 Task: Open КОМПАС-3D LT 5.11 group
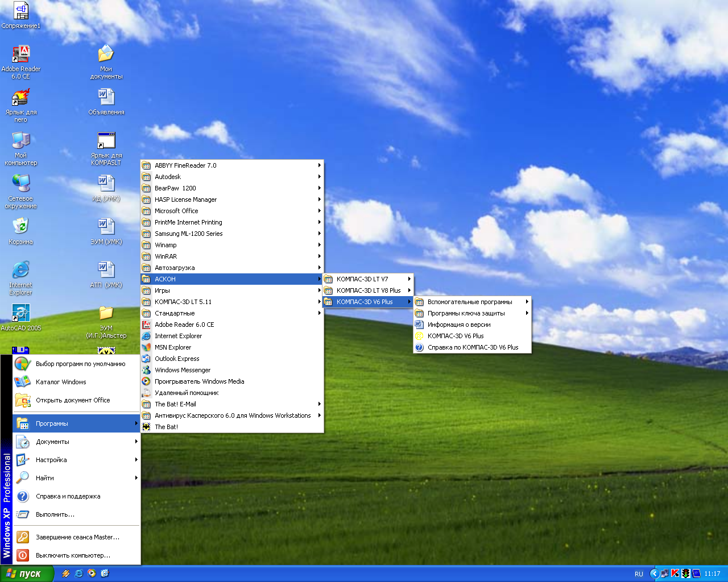point(232,302)
